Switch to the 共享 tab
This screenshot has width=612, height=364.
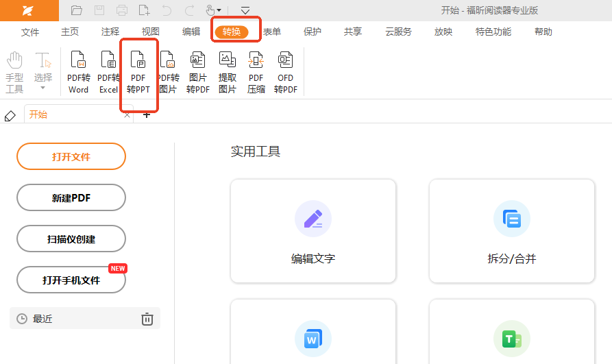[x=353, y=32]
